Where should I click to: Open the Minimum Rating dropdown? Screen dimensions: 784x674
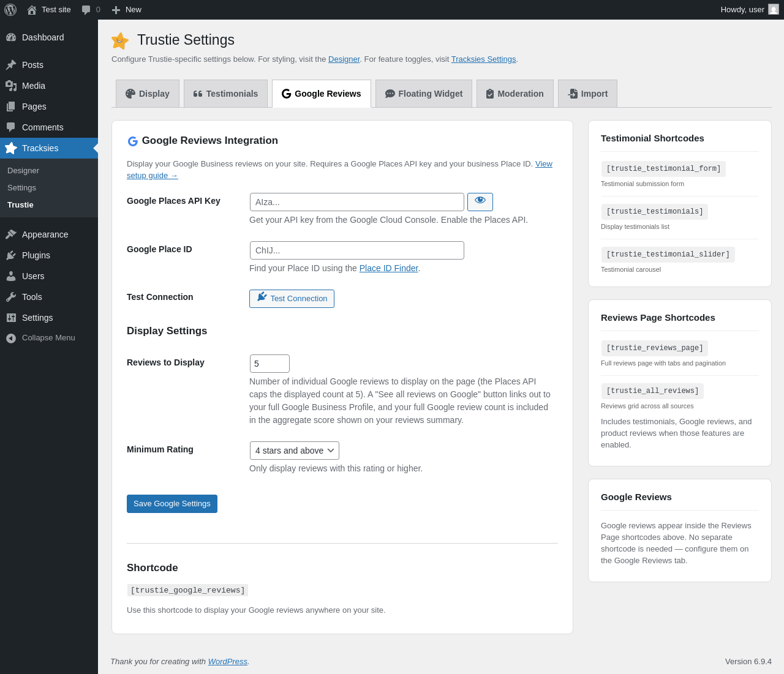pyautogui.click(x=295, y=451)
